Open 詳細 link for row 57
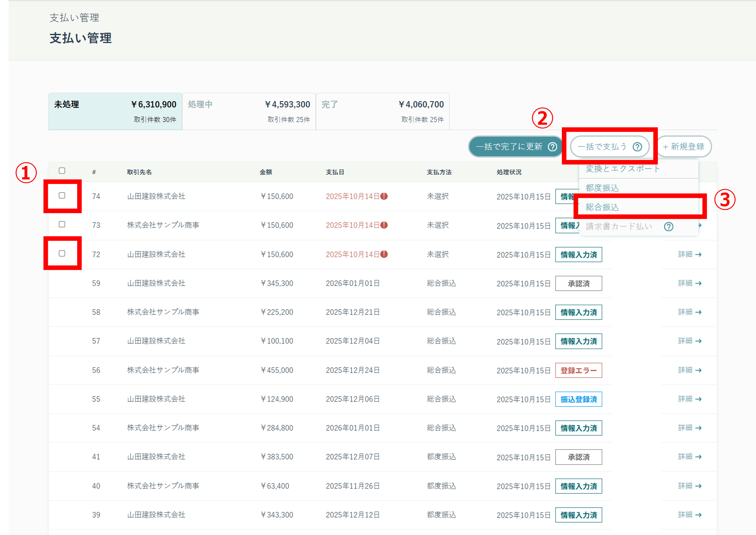Viewport: 756px width, 535px height. [x=690, y=341]
